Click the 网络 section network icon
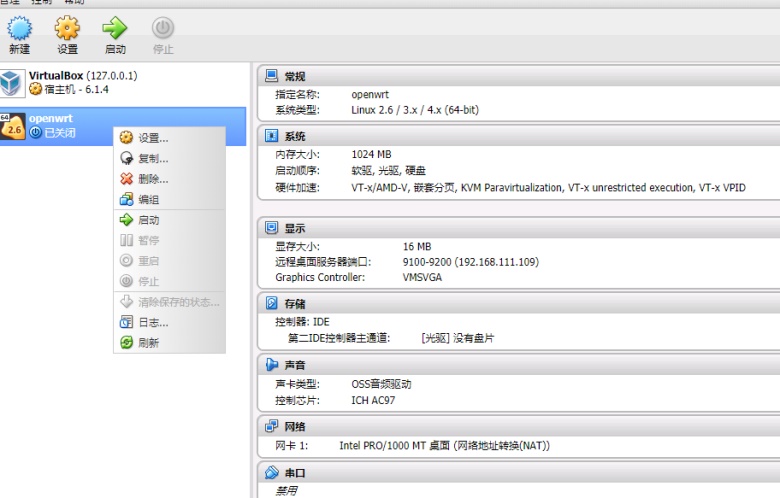 pos(272,426)
